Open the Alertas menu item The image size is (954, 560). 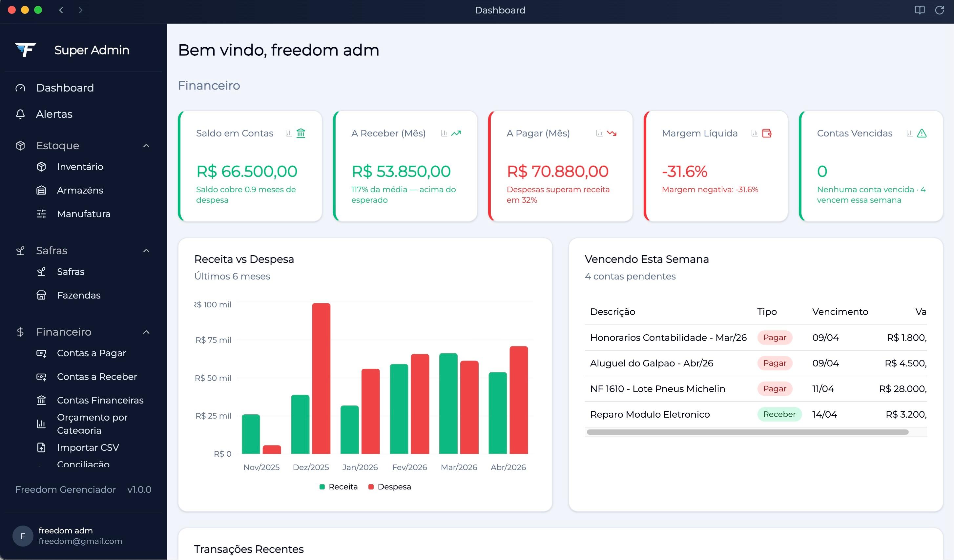[83, 114]
